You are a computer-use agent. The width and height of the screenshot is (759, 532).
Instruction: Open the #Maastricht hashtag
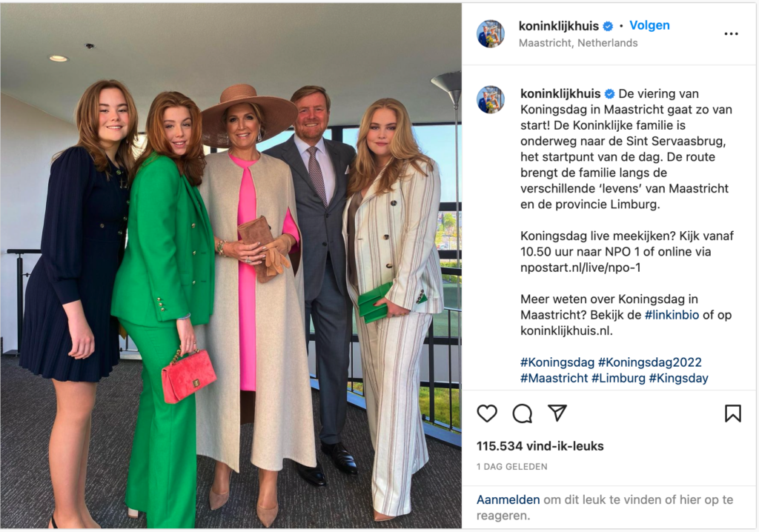[x=554, y=378]
